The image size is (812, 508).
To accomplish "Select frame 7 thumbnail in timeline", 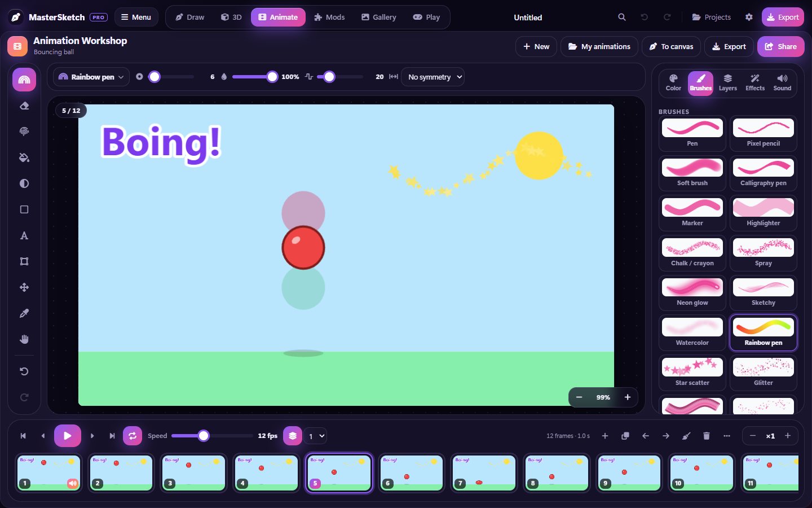I will click(484, 473).
